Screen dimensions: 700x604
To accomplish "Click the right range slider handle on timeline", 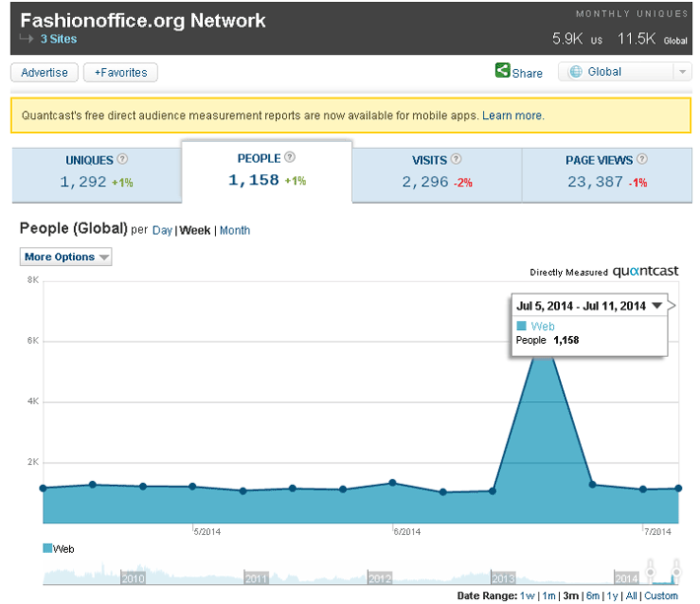I will tap(676, 571).
